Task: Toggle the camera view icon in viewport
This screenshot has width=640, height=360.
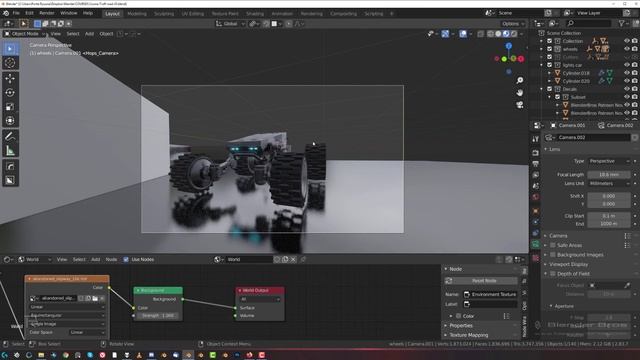Action: (520, 105)
